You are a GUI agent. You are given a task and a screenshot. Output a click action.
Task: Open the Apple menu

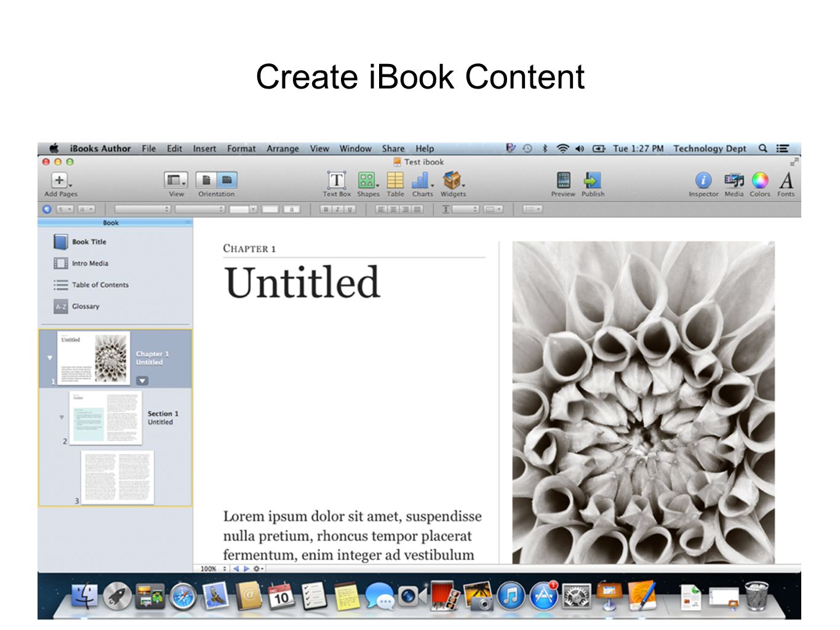[x=54, y=148]
